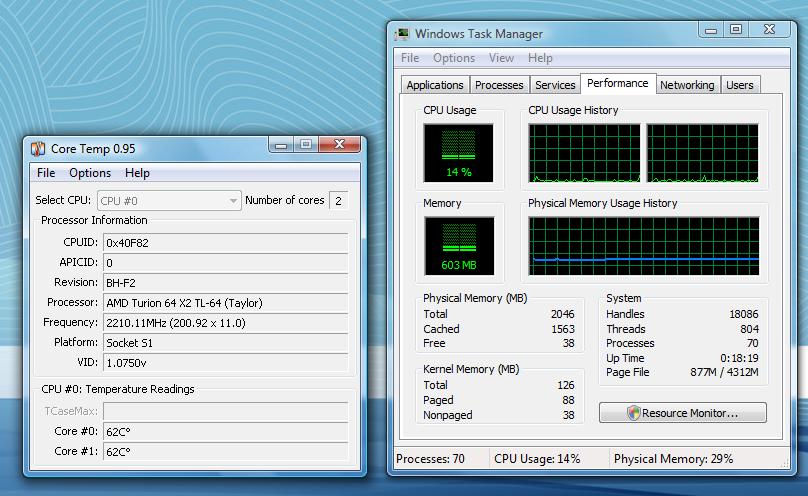This screenshot has width=808, height=496.
Task: Click the Frequency field 2210.11MHz
Action: [226, 323]
